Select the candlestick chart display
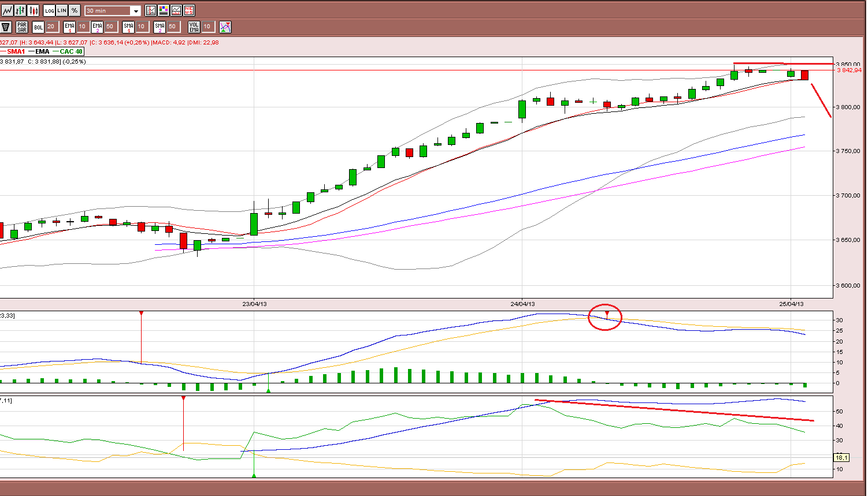The height and width of the screenshot is (496, 868). (x=34, y=10)
